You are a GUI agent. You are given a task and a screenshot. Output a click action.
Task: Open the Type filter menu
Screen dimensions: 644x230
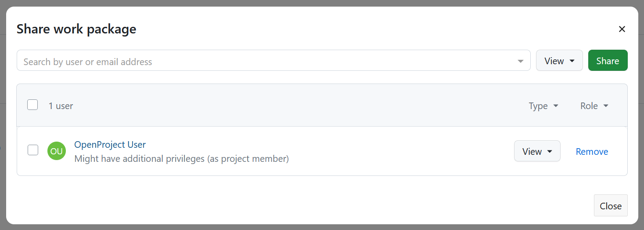[x=543, y=106]
